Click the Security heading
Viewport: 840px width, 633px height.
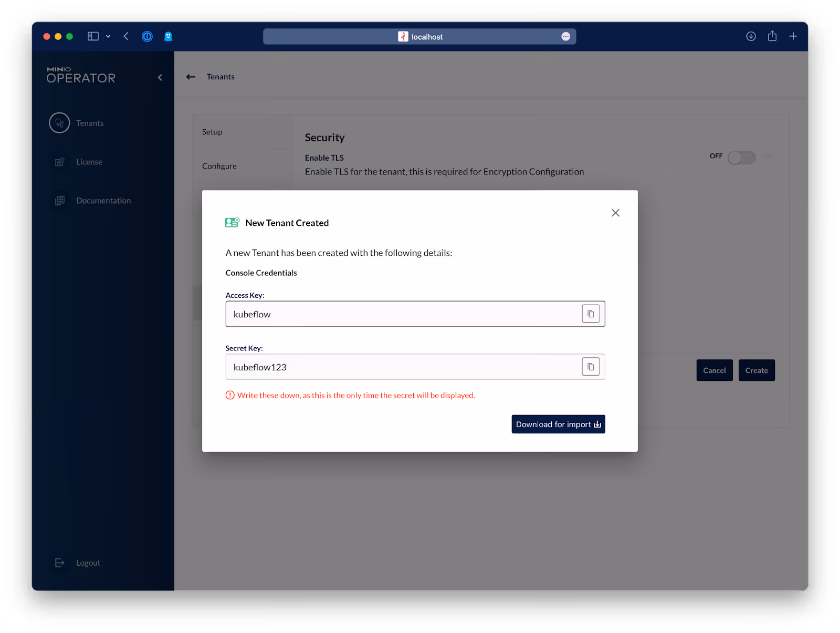324,137
